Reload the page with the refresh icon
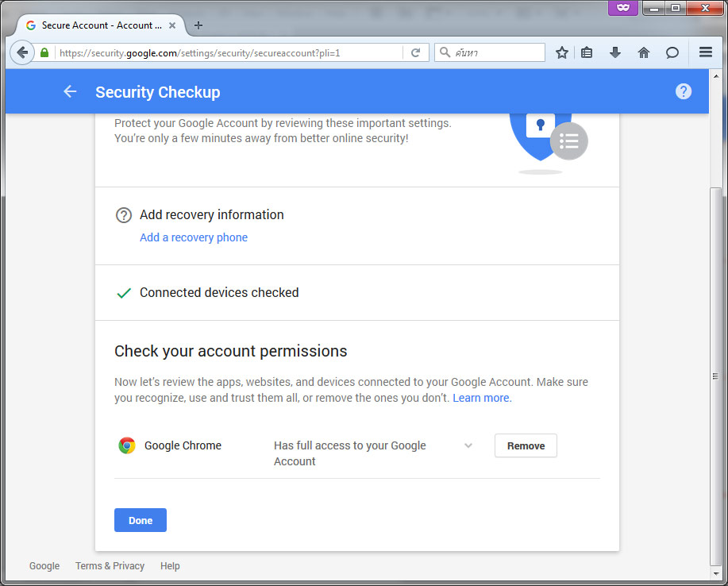 (x=415, y=52)
